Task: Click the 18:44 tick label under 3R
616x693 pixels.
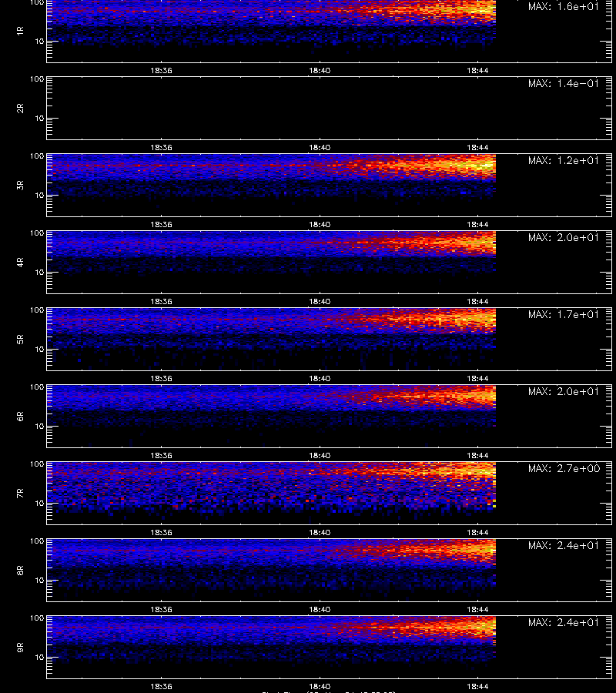Action: click(x=477, y=225)
